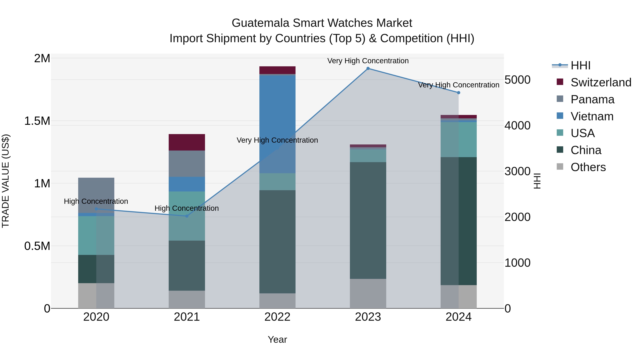Click the USA segment of the 2020 bar

pyautogui.click(x=96, y=235)
